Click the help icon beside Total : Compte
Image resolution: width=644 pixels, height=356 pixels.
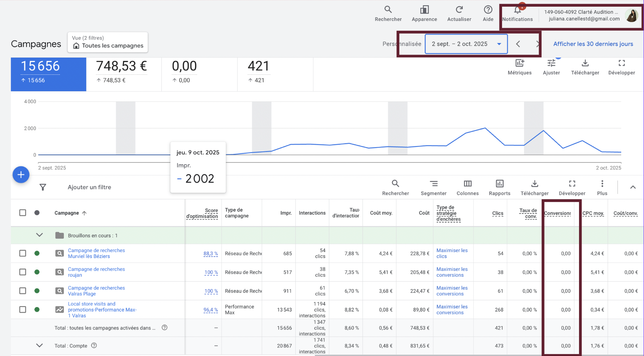coord(94,346)
